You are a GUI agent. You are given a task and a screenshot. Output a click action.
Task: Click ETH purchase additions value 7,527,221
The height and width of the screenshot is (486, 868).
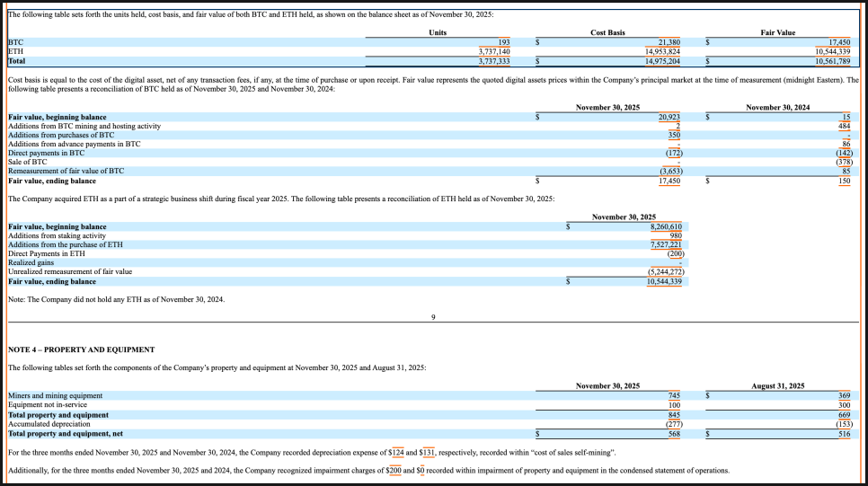point(665,244)
